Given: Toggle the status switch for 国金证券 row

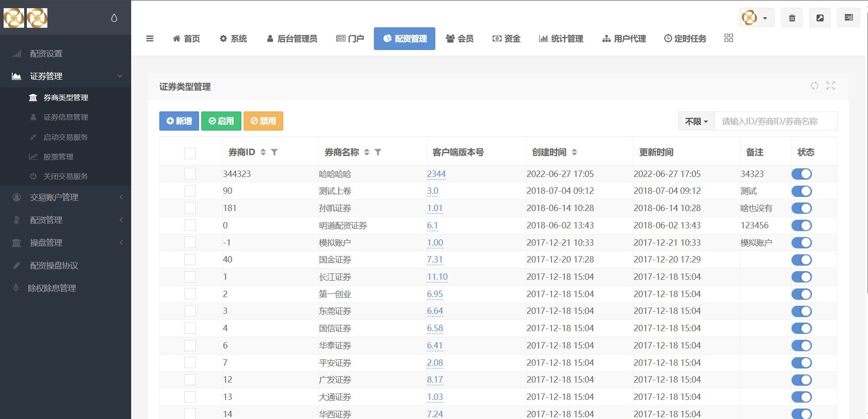Looking at the screenshot, I should click(802, 260).
